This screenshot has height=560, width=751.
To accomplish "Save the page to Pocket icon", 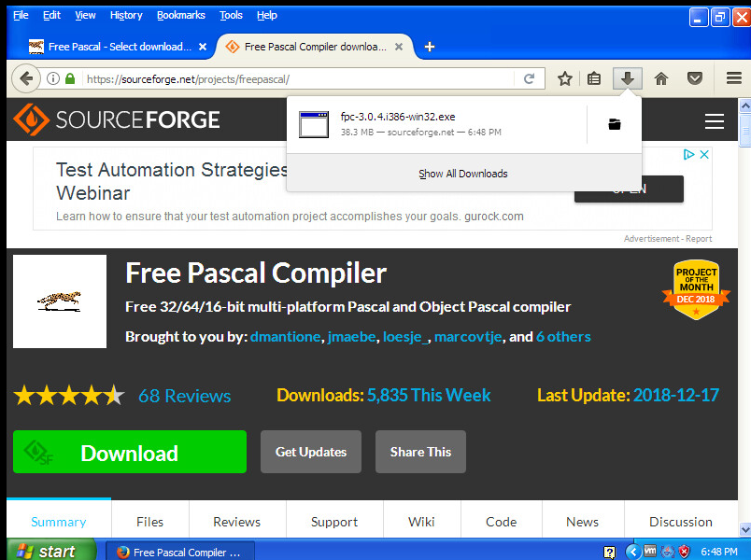I will (695, 78).
